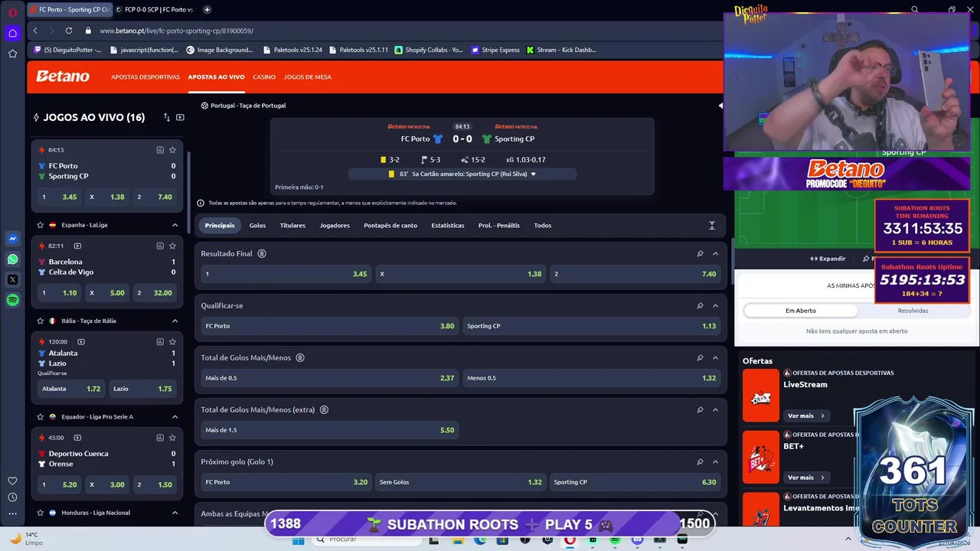
Task: Go back with browser back arrow
Action: point(35,31)
